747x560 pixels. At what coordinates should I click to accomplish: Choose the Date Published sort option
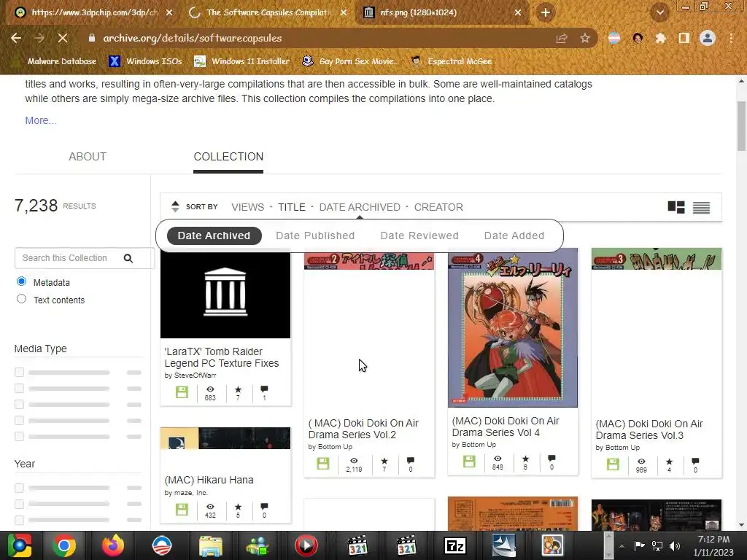(x=315, y=236)
